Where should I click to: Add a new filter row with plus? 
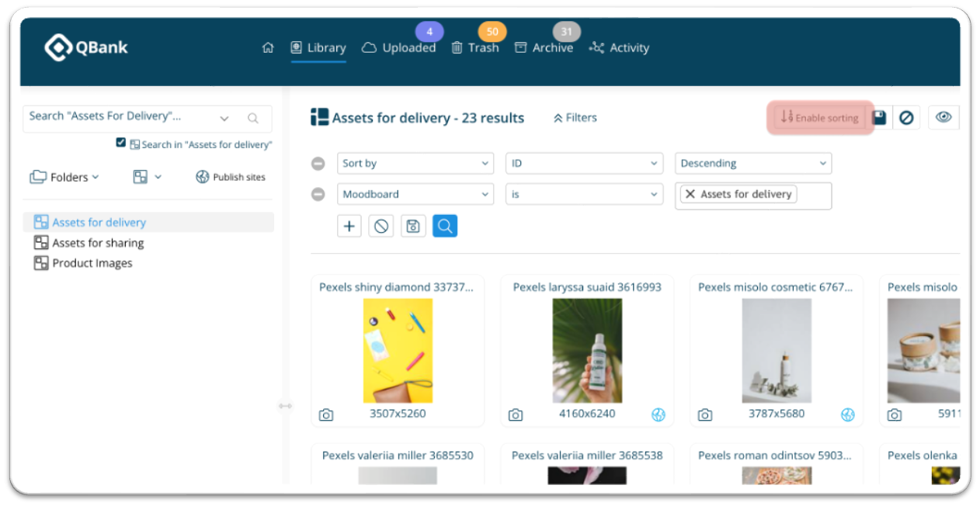tap(349, 226)
